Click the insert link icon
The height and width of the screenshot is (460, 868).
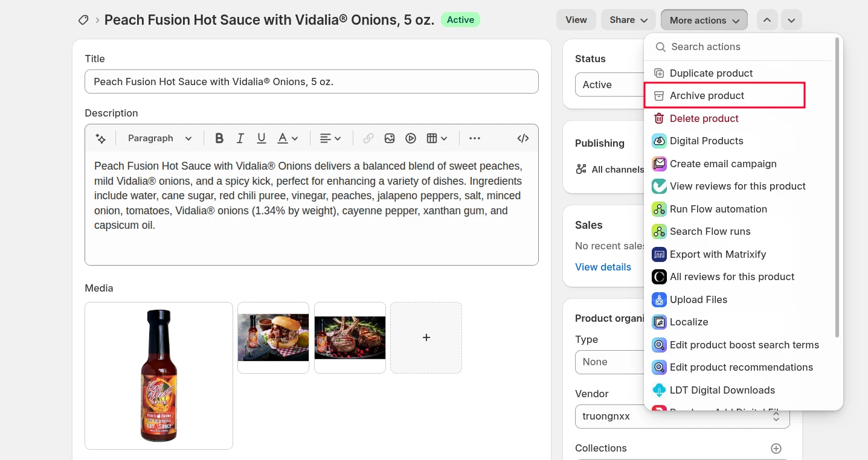(x=368, y=138)
